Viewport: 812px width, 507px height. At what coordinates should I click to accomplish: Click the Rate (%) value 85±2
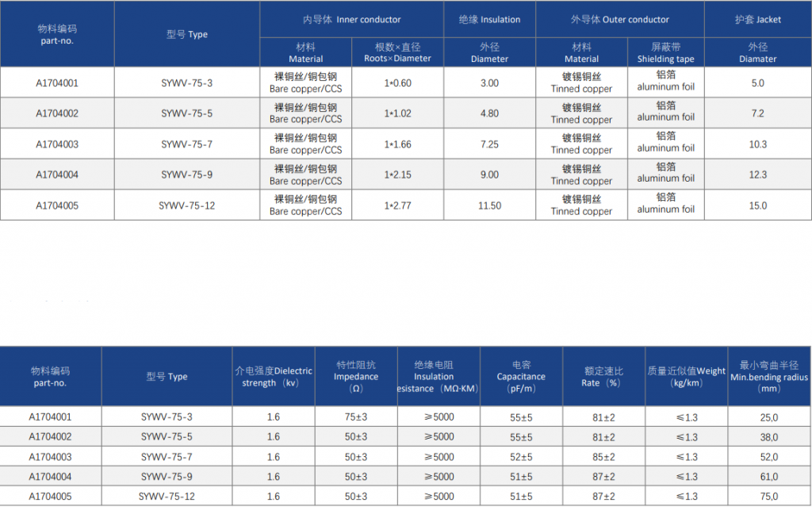[x=603, y=457]
